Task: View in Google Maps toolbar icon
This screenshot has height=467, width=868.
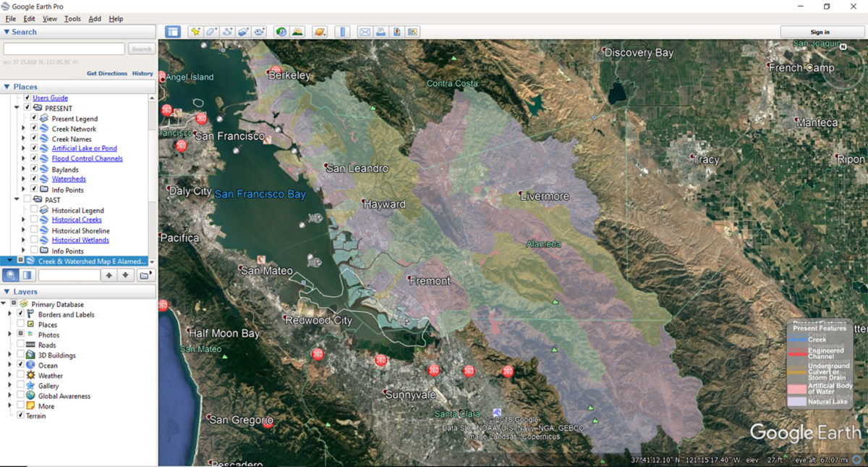Action: (413, 32)
